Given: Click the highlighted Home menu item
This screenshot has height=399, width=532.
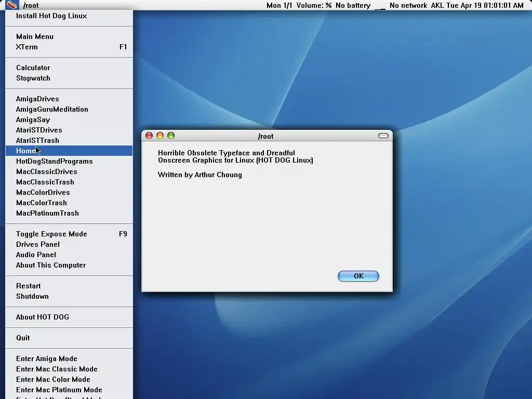Looking at the screenshot, I should point(69,151).
